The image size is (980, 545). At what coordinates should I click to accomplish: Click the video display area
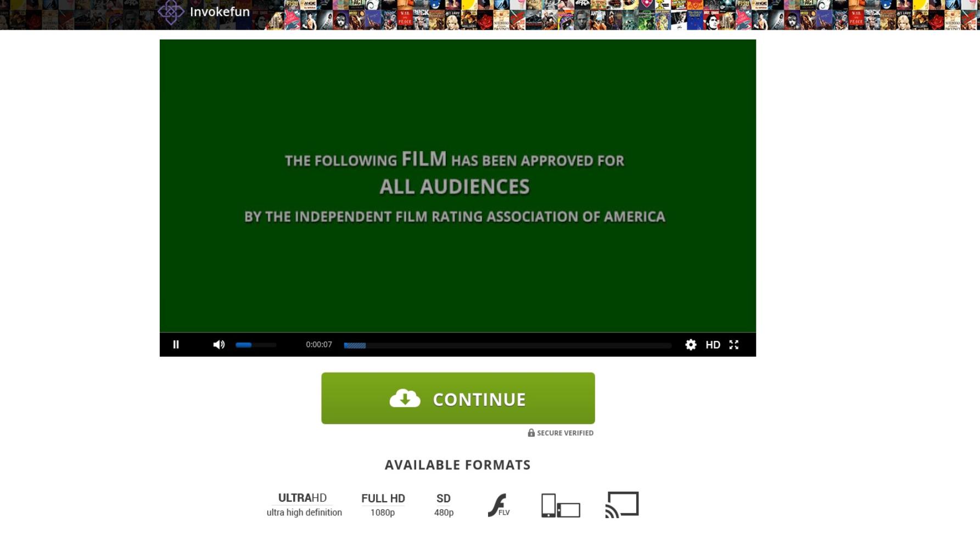coord(458,186)
